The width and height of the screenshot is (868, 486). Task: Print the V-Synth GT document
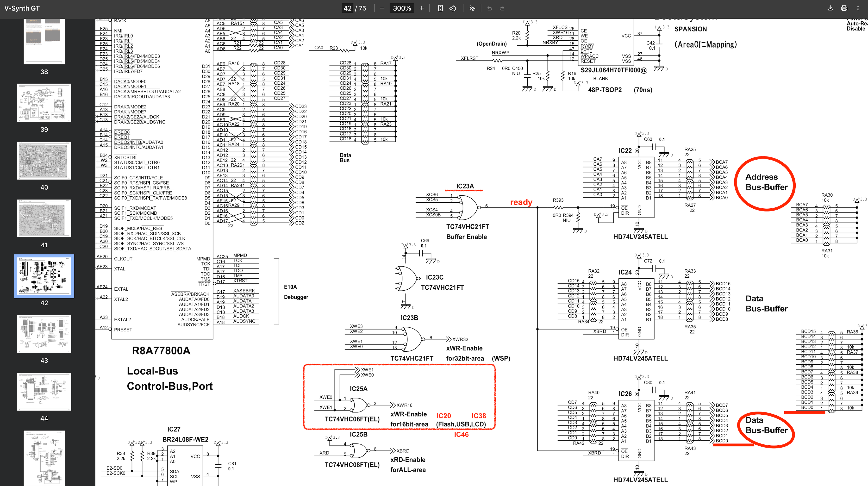click(x=844, y=8)
